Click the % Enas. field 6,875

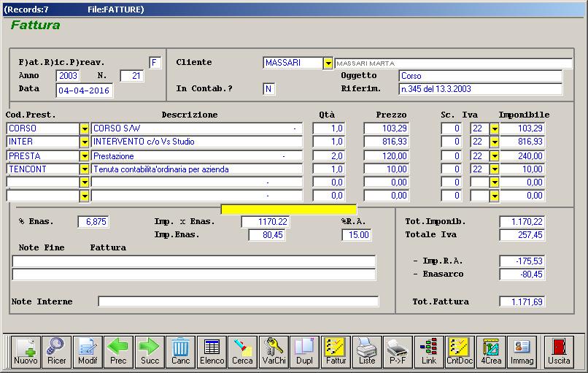coord(93,222)
